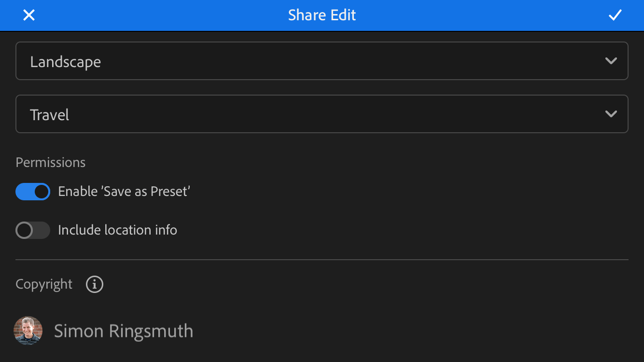Tap Simon Ringsmuth's profile picture
The height and width of the screenshot is (362, 644).
(x=28, y=331)
